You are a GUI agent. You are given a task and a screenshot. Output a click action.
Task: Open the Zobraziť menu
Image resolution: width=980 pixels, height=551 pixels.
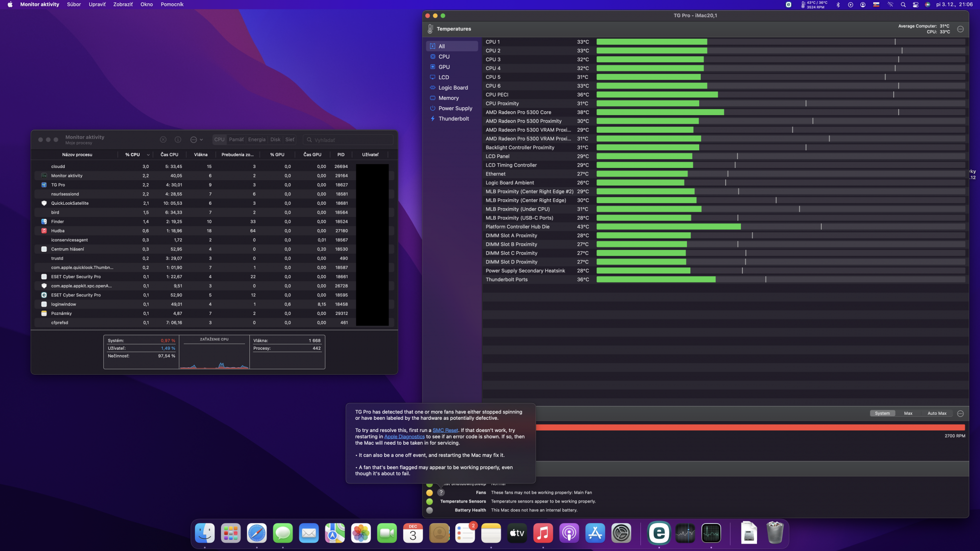pos(122,4)
